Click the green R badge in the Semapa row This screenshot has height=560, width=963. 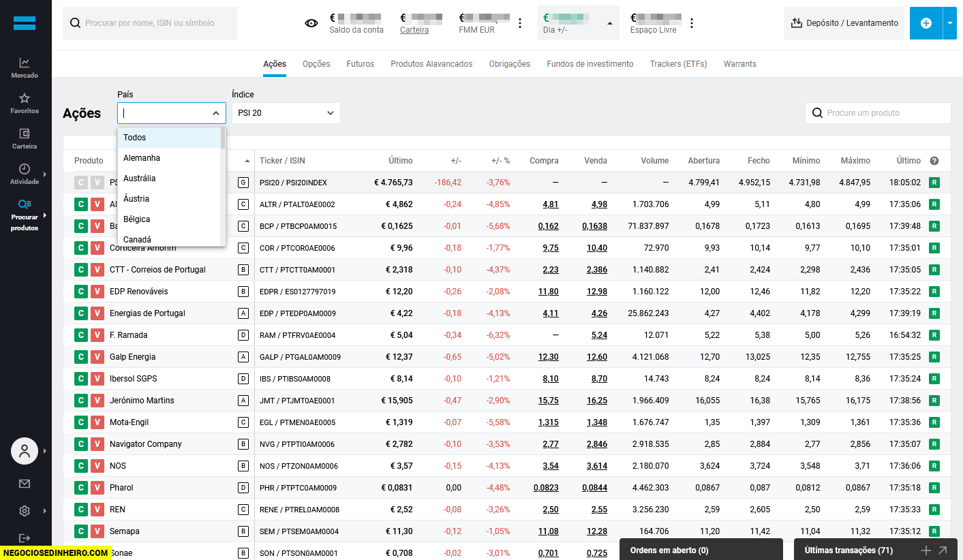[x=934, y=531]
